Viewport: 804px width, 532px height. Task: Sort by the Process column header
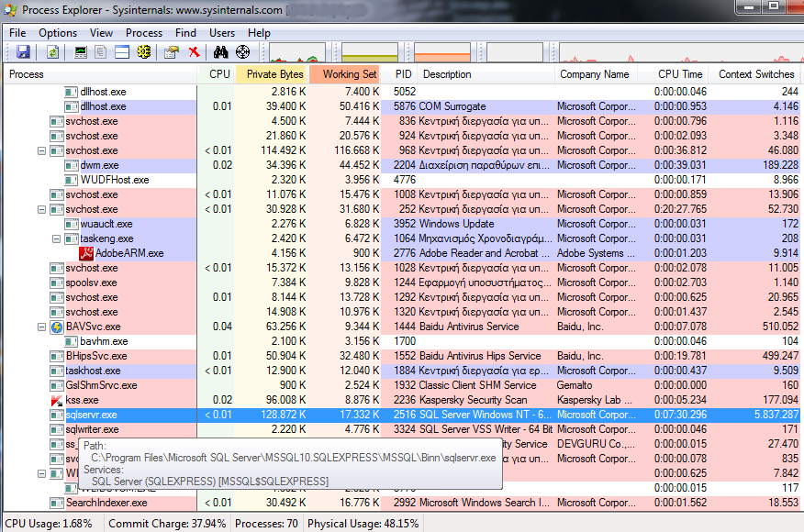pyautogui.click(x=100, y=74)
